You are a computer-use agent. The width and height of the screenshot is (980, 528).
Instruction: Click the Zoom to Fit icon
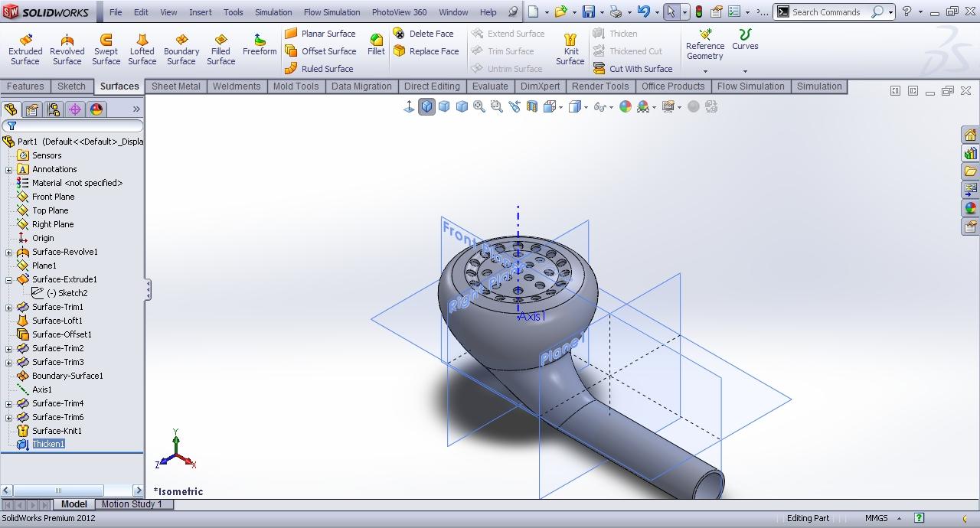point(479,107)
